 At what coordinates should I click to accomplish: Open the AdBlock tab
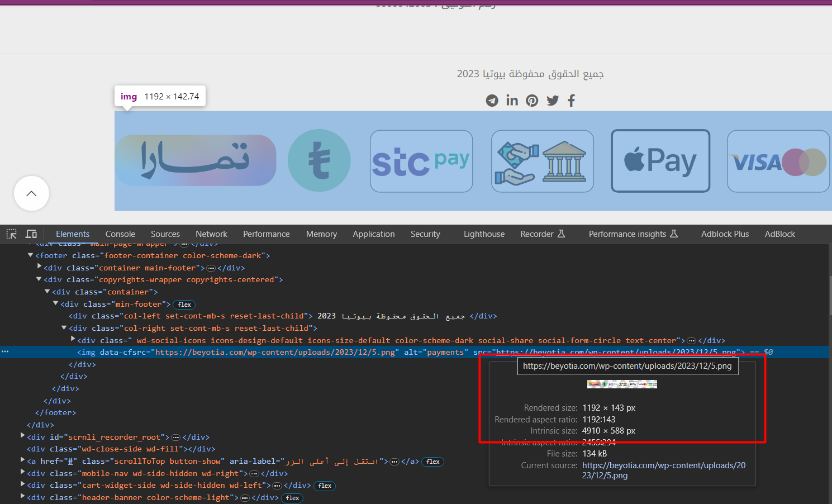pos(780,234)
